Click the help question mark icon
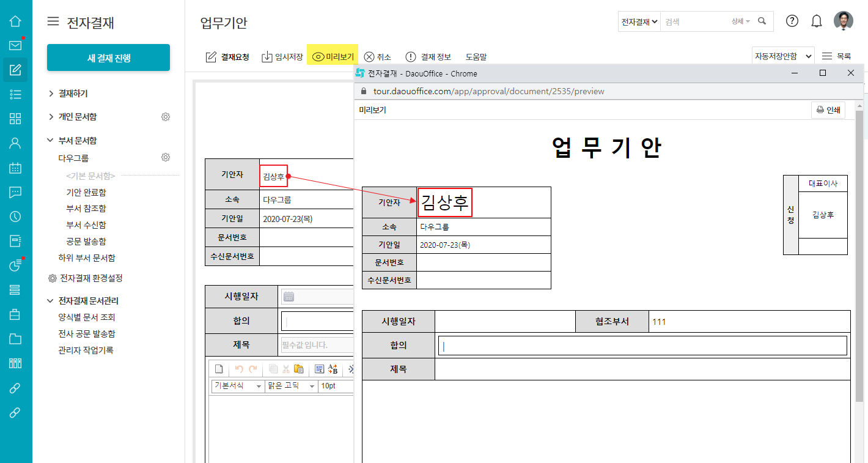Viewport: 868px width, 463px height. click(x=792, y=21)
